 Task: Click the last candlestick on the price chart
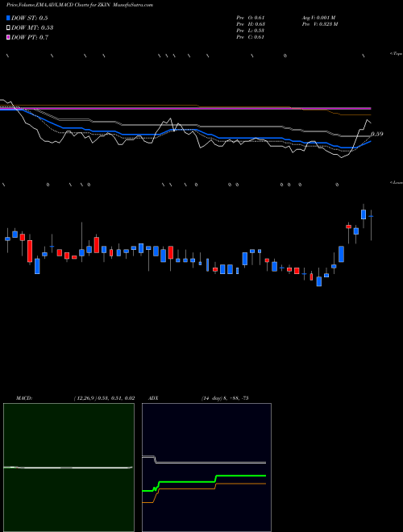371,216
